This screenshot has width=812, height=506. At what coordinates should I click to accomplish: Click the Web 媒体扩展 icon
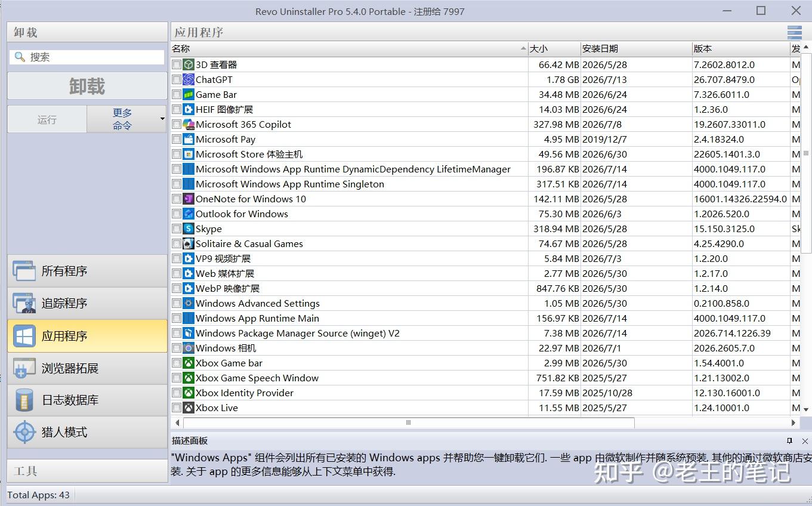(189, 273)
